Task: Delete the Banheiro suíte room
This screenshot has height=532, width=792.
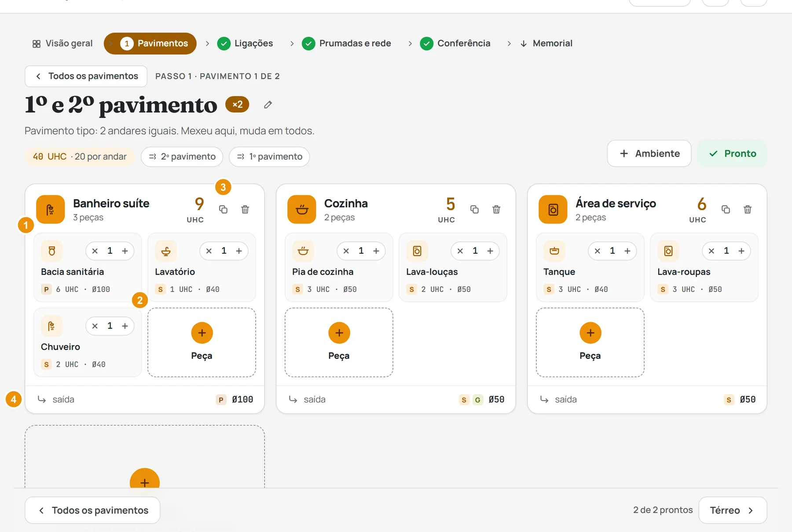Action: (245, 209)
